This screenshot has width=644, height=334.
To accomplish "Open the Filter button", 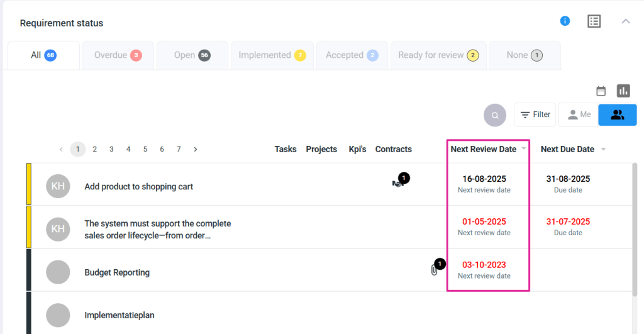I will (x=535, y=115).
